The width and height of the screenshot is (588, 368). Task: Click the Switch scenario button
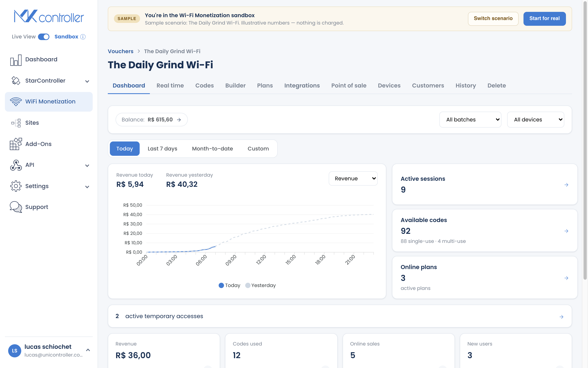pos(493,18)
